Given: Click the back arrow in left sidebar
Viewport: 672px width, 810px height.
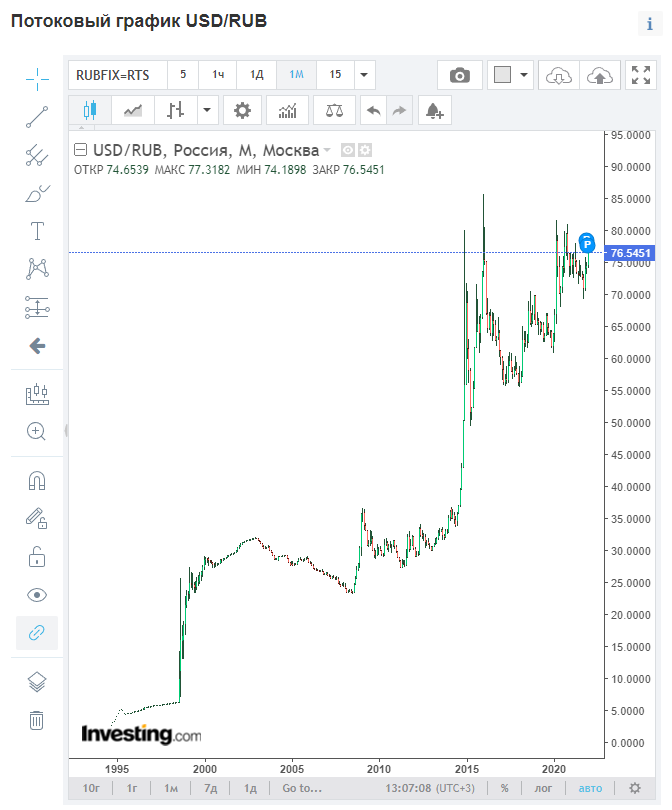Looking at the screenshot, I should [x=37, y=346].
